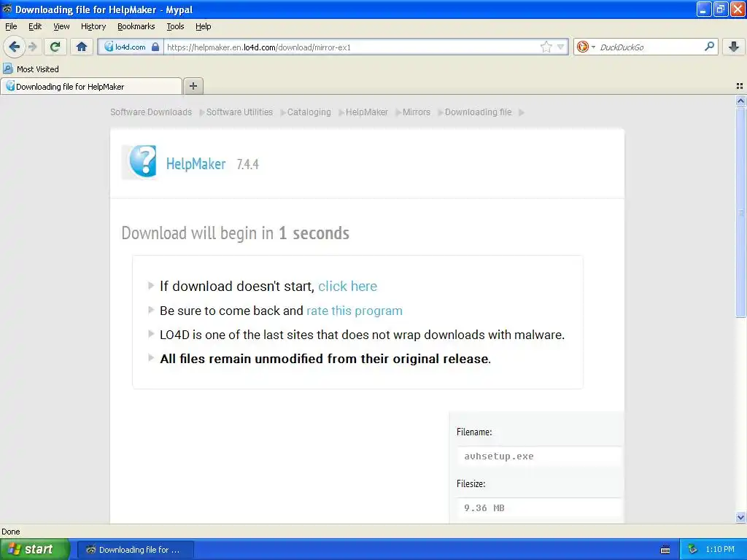Open Most Visited bookmarks folder
Screen dimensions: 747x560
[x=31, y=69]
